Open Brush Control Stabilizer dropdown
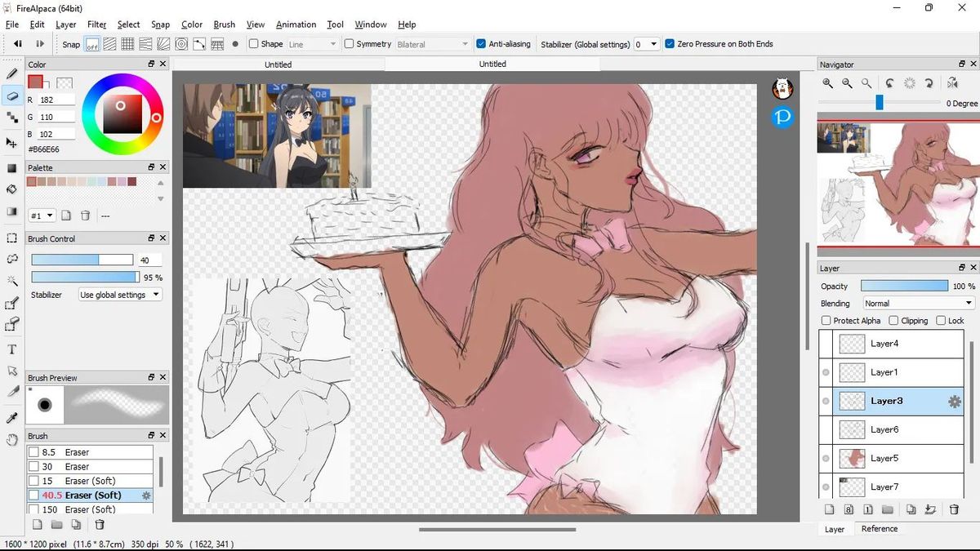 tap(120, 295)
